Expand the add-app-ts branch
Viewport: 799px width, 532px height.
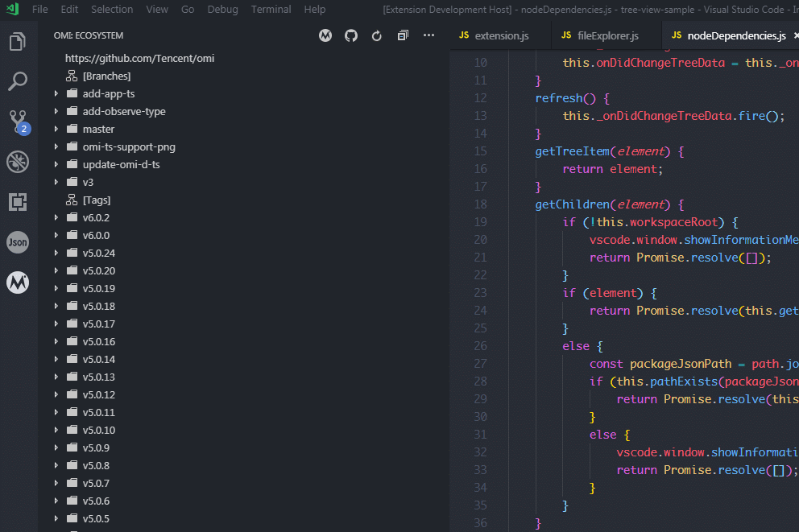pos(56,93)
